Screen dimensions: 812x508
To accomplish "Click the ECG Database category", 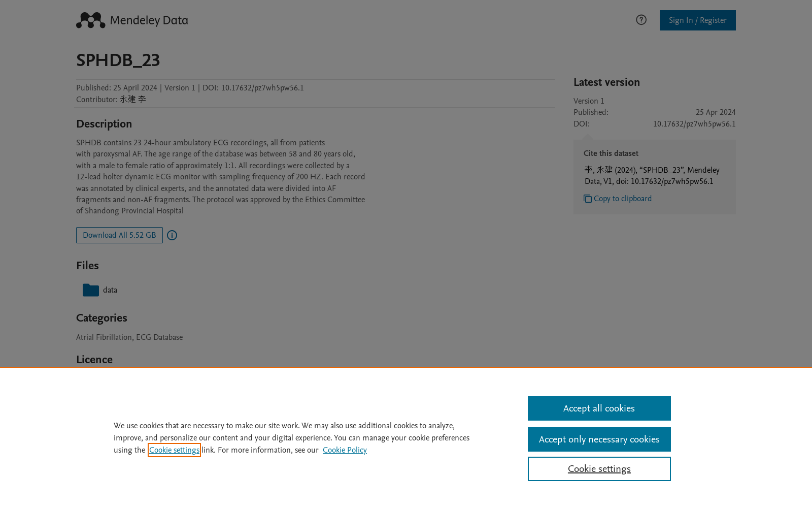I will click(x=159, y=337).
